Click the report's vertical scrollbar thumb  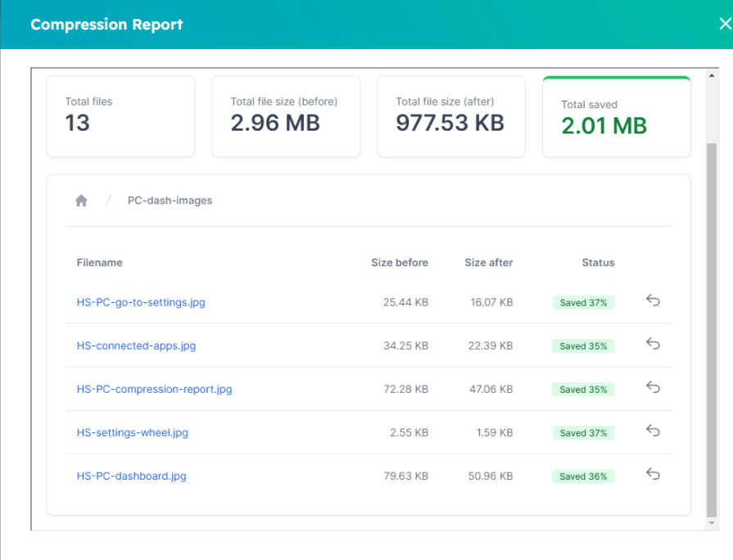click(x=711, y=327)
